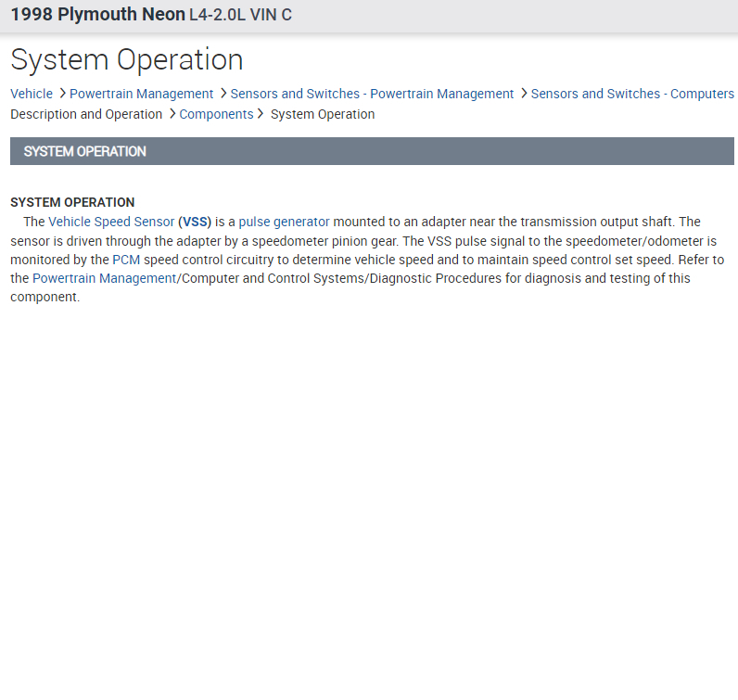Open the PCM link in paragraph
This screenshot has width=738, height=700.
pos(126,260)
